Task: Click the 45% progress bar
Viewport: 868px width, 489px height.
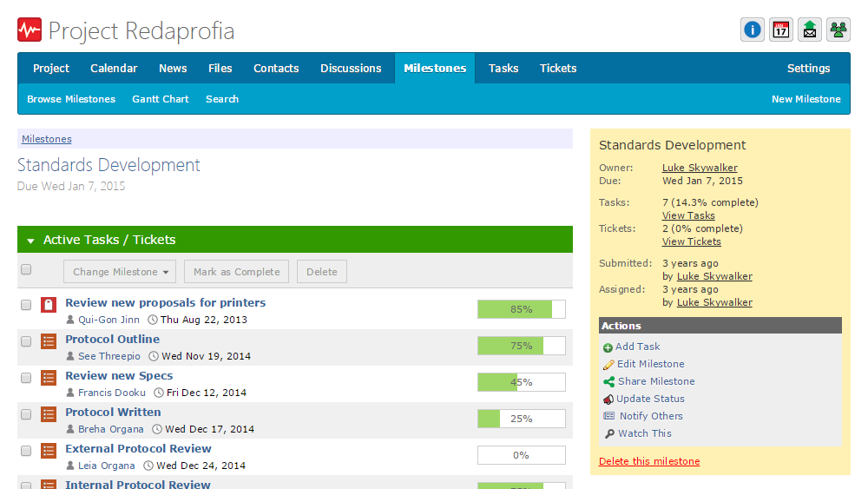Action: click(522, 382)
